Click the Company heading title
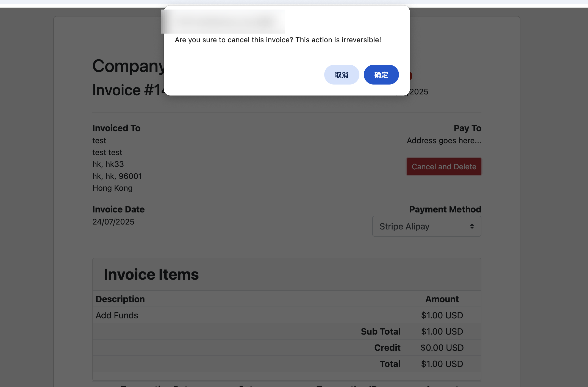588x387 pixels. 128,66
